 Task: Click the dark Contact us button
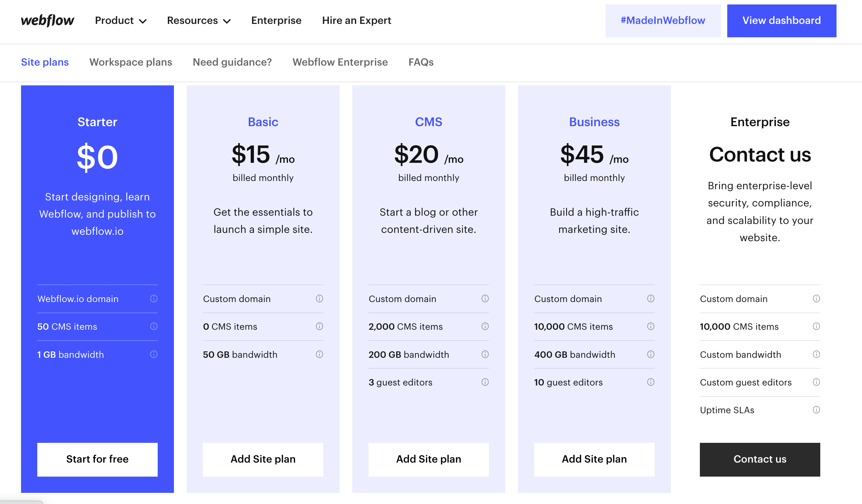760,459
